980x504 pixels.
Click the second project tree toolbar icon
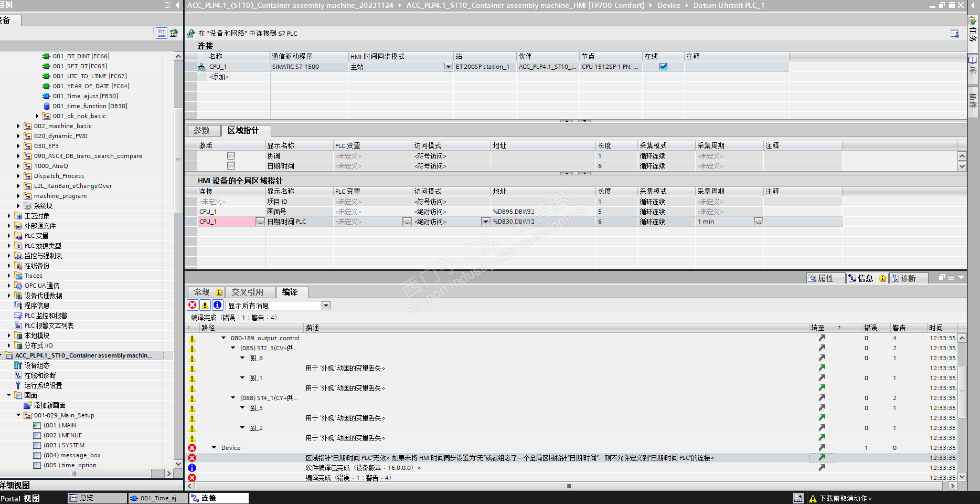[174, 33]
